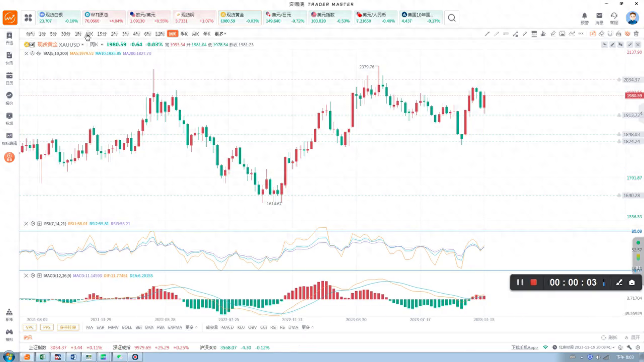
Task: Open the search magnifier icon
Action: click(452, 18)
